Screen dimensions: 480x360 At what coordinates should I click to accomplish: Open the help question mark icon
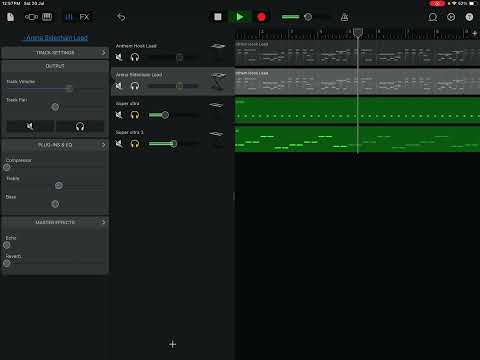(469, 17)
